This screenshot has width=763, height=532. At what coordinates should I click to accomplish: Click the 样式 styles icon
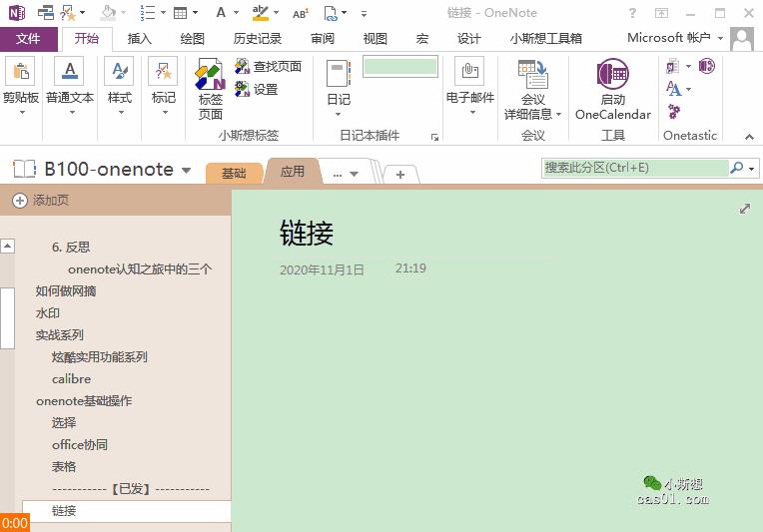click(x=119, y=71)
